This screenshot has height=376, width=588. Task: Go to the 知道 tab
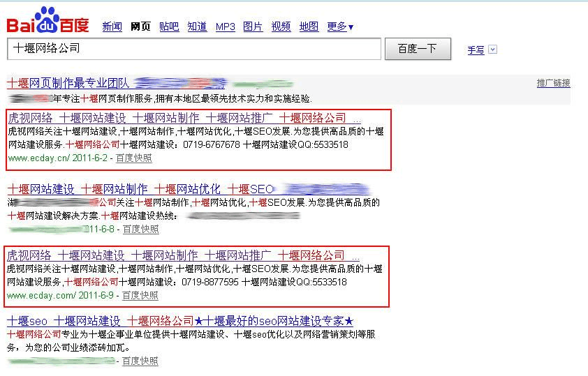197,27
